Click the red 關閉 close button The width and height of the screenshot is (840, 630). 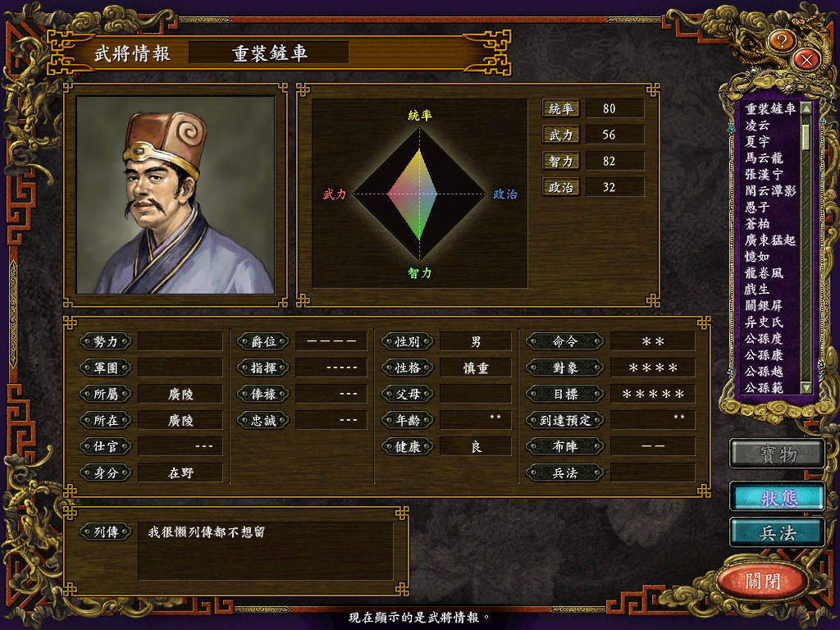point(764,581)
